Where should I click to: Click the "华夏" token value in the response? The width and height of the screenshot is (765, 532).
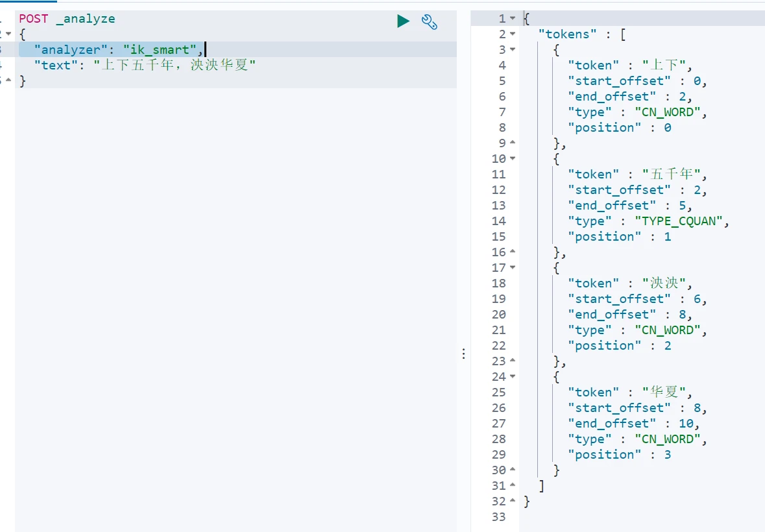tap(664, 393)
